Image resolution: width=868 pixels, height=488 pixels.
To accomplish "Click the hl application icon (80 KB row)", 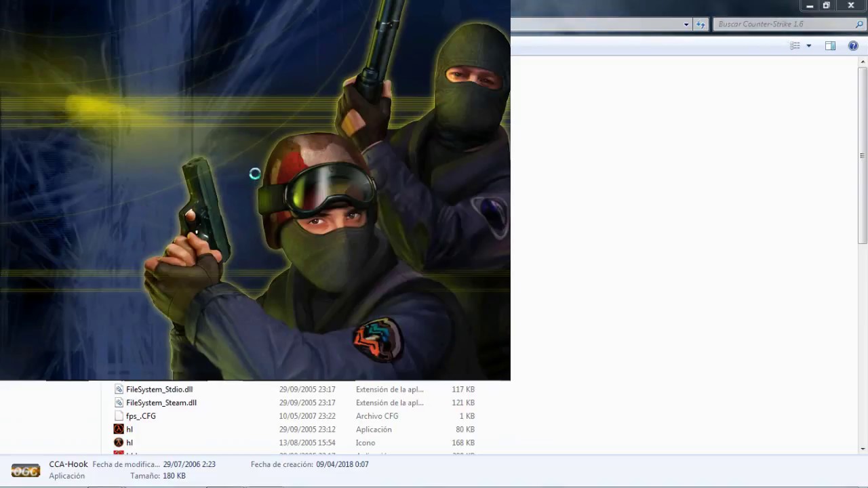I will (119, 429).
